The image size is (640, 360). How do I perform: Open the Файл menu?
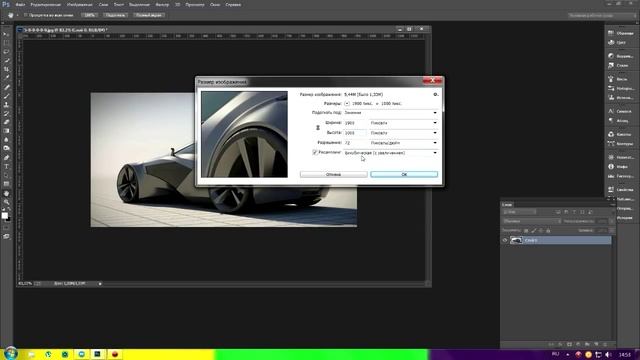click(20, 4)
